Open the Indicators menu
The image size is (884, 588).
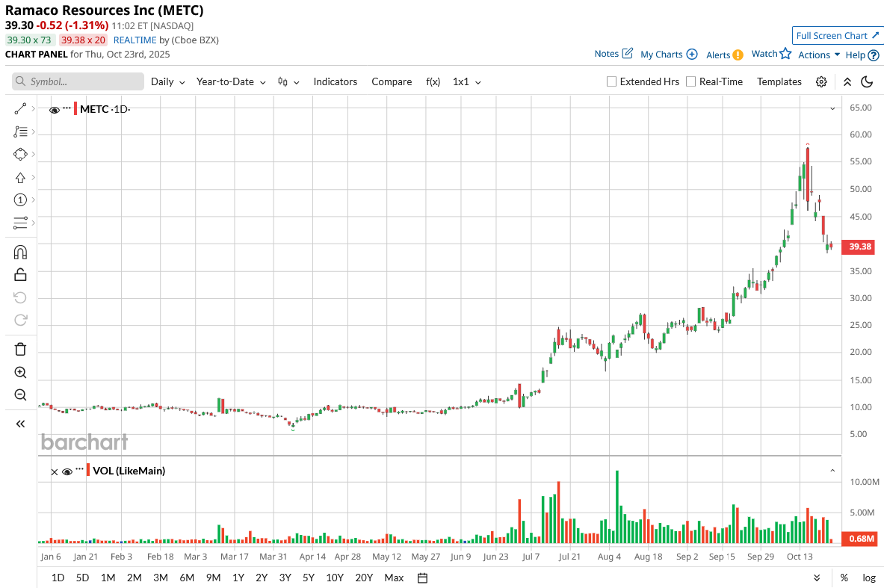pyautogui.click(x=336, y=81)
